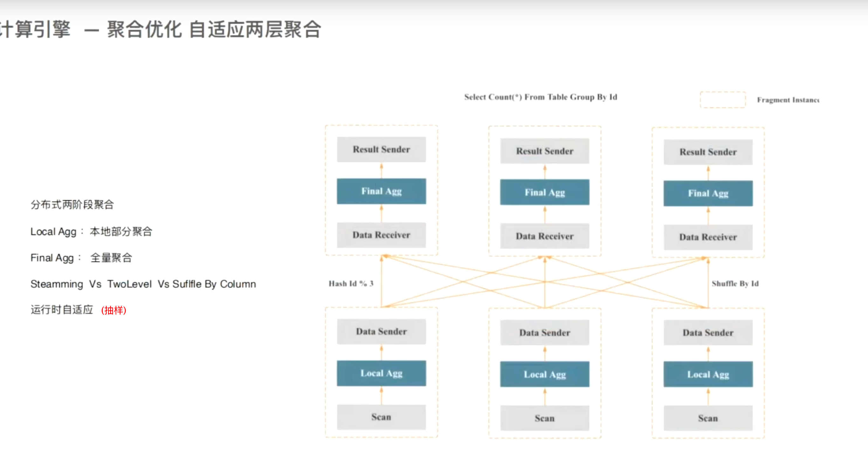
Task: Select the middle Data Sender box
Action: point(544,333)
